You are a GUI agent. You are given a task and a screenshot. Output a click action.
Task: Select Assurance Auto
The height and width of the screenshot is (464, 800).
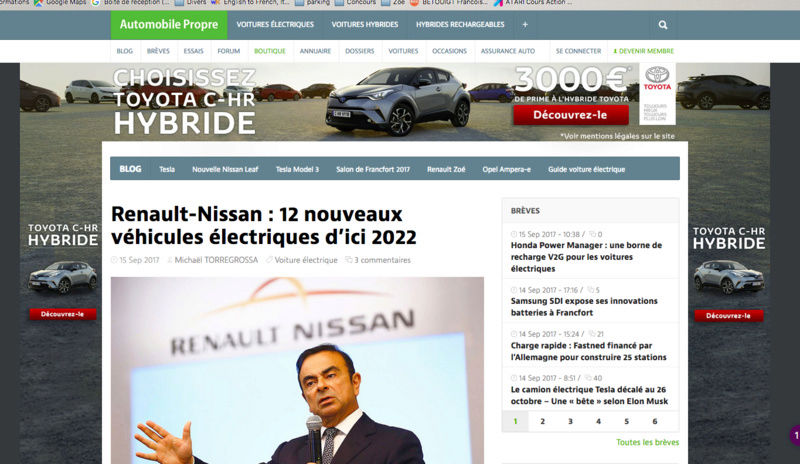click(508, 51)
